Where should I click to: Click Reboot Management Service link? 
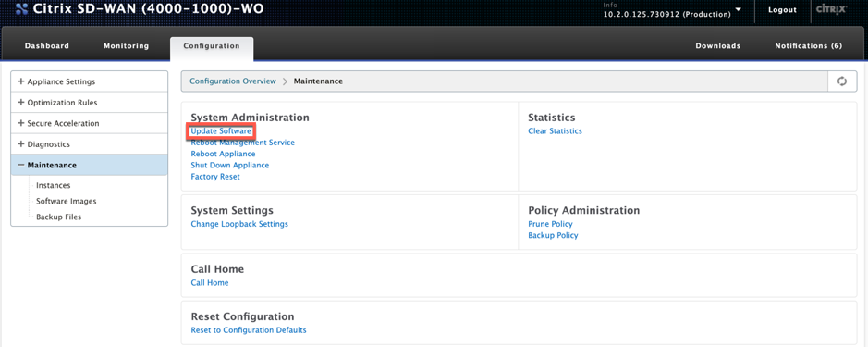tap(242, 143)
